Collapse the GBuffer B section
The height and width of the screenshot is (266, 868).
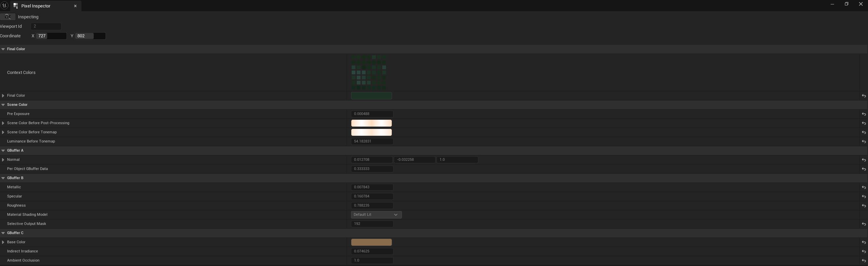click(x=3, y=178)
